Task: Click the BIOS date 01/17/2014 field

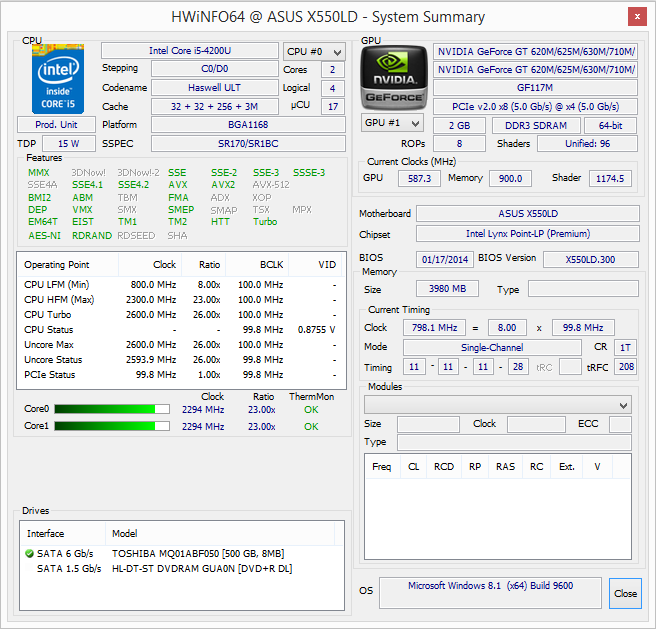Action: 445,259
